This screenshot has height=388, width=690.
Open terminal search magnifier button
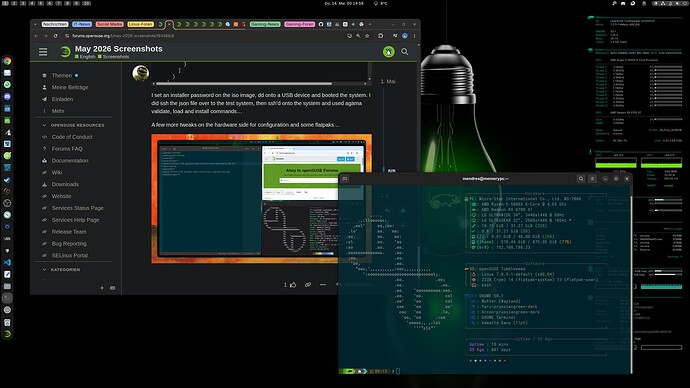pos(581,179)
